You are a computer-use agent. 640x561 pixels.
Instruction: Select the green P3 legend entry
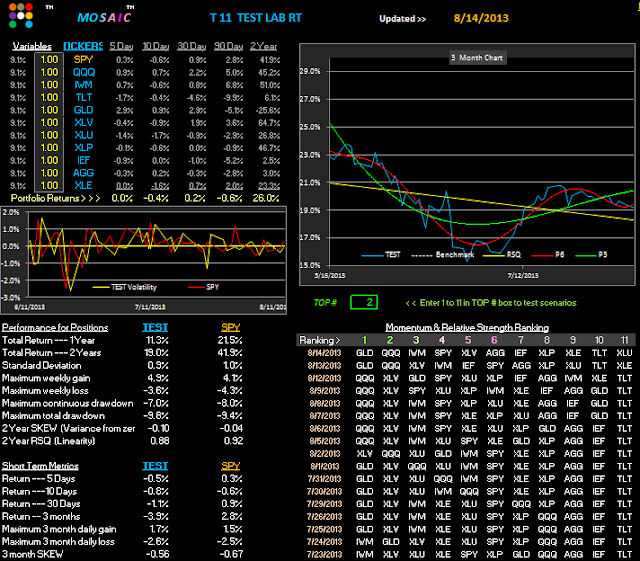tap(591, 255)
